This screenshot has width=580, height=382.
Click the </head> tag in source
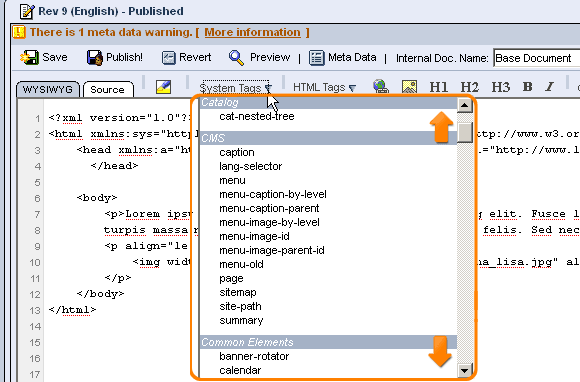point(114,166)
